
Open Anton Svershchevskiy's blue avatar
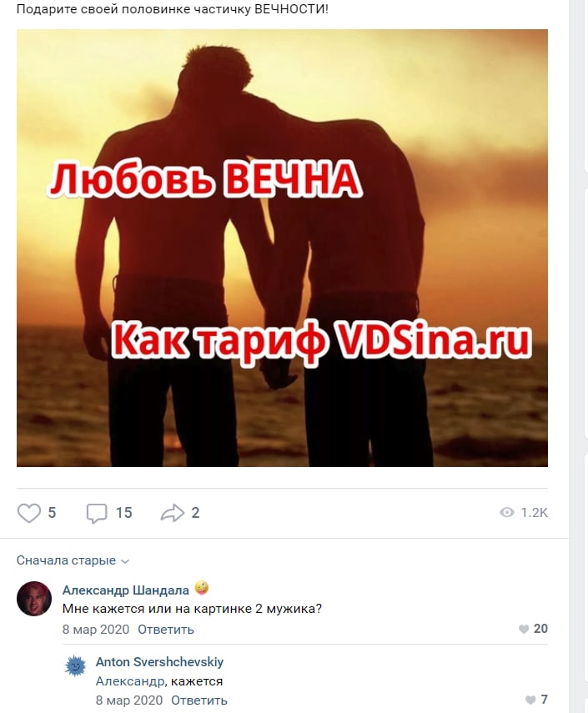pyautogui.click(x=75, y=666)
